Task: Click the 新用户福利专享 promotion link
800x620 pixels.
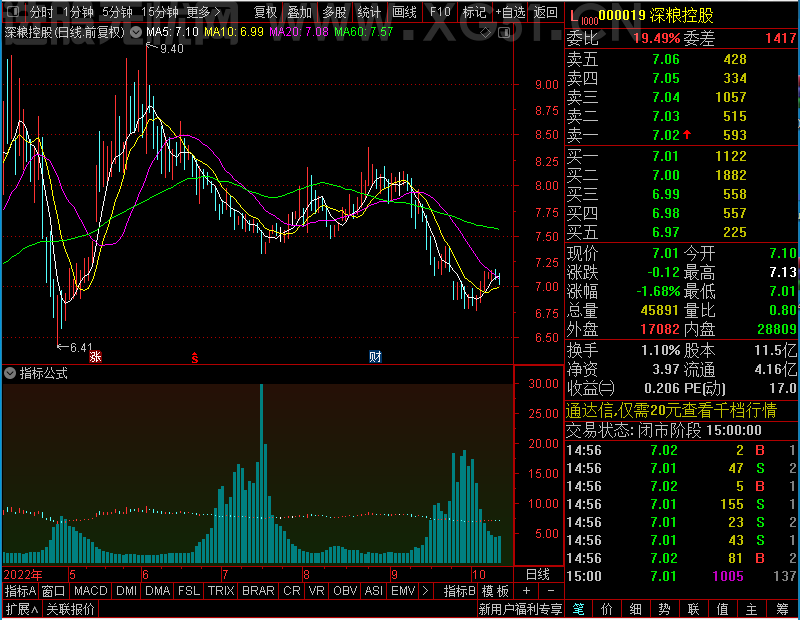Action: pyautogui.click(x=520, y=609)
